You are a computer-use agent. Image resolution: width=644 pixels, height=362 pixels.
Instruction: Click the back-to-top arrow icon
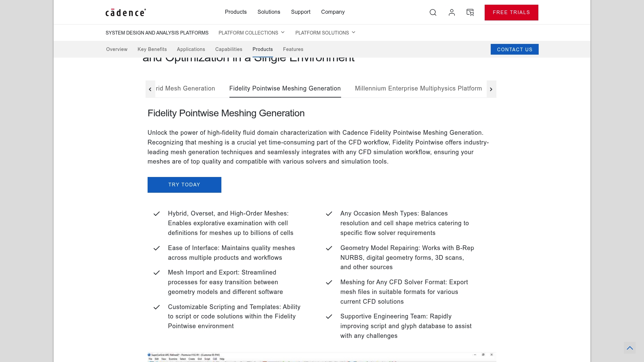coord(630,348)
